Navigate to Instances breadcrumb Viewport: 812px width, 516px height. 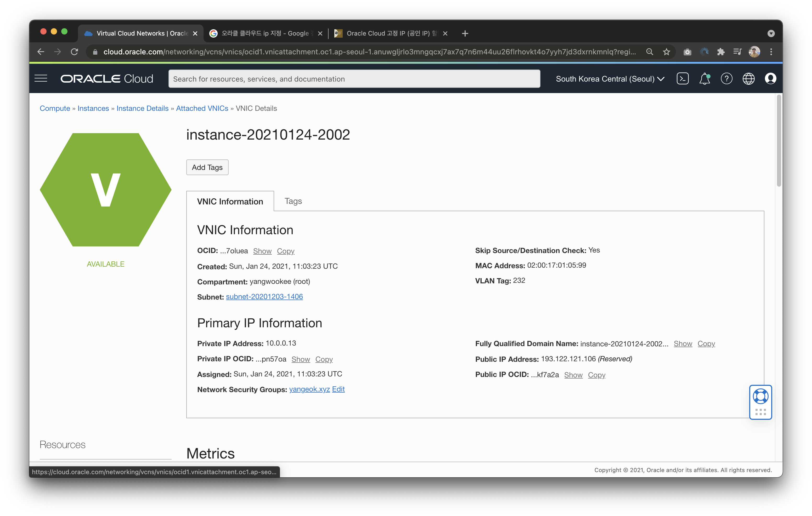click(93, 108)
